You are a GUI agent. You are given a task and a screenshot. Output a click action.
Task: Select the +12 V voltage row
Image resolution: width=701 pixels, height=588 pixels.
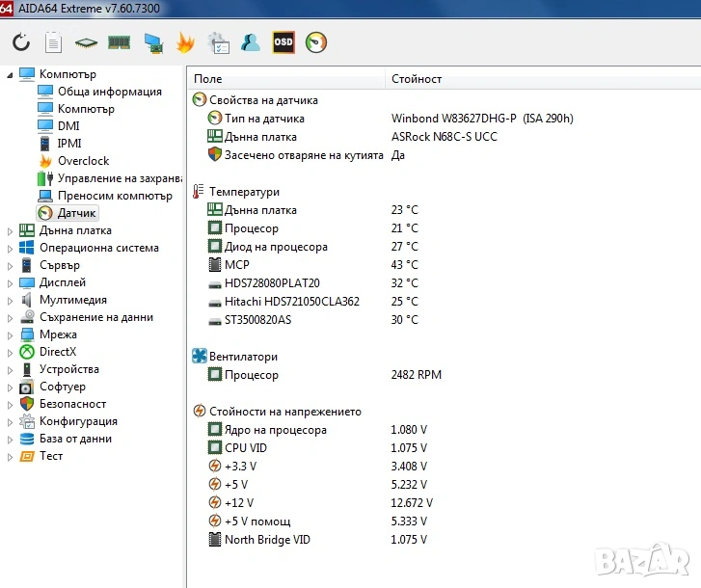(x=238, y=503)
